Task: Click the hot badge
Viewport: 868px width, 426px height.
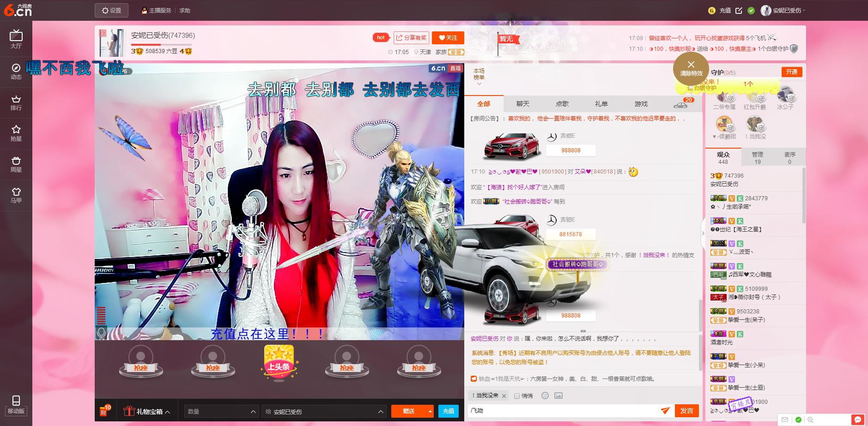Action: pyautogui.click(x=381, y=38)
